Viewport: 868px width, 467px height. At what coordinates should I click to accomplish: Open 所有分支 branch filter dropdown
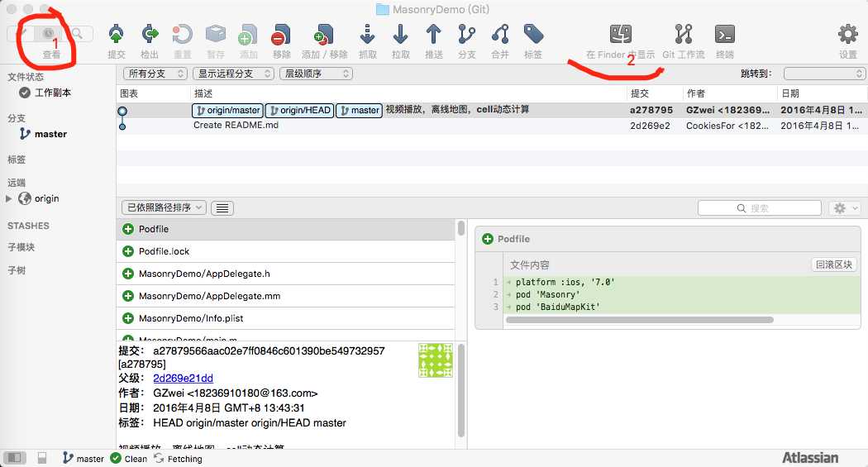pyautogui.click(x=155, y=74)
